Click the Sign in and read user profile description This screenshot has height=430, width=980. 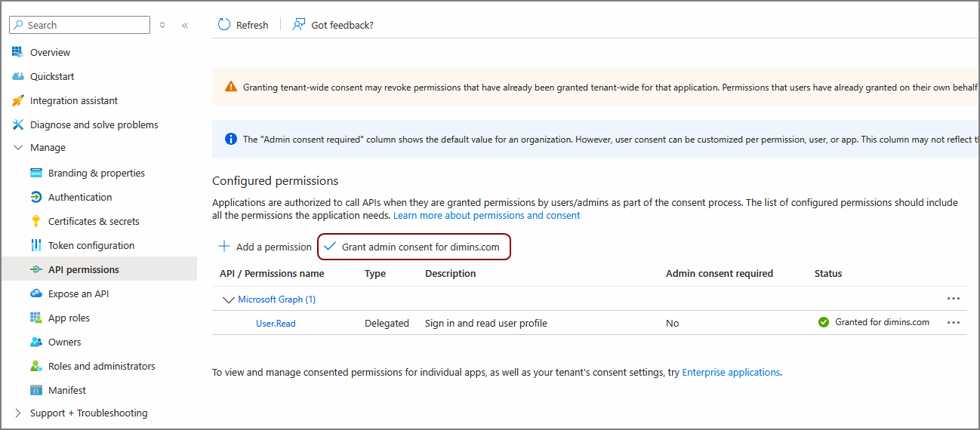coord(486,323)
